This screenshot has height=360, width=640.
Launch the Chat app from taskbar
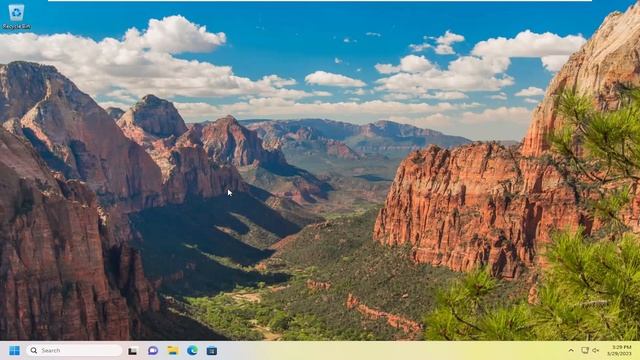[153, 351]
